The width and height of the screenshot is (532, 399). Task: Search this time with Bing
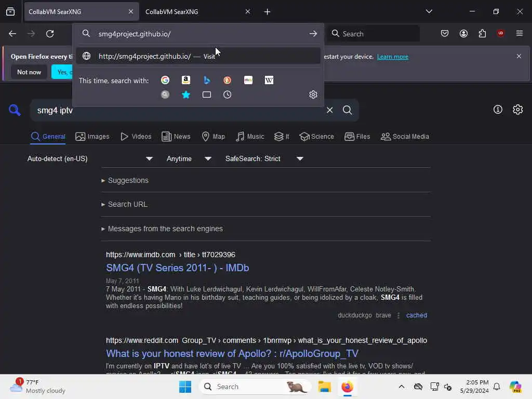(207, 80)
